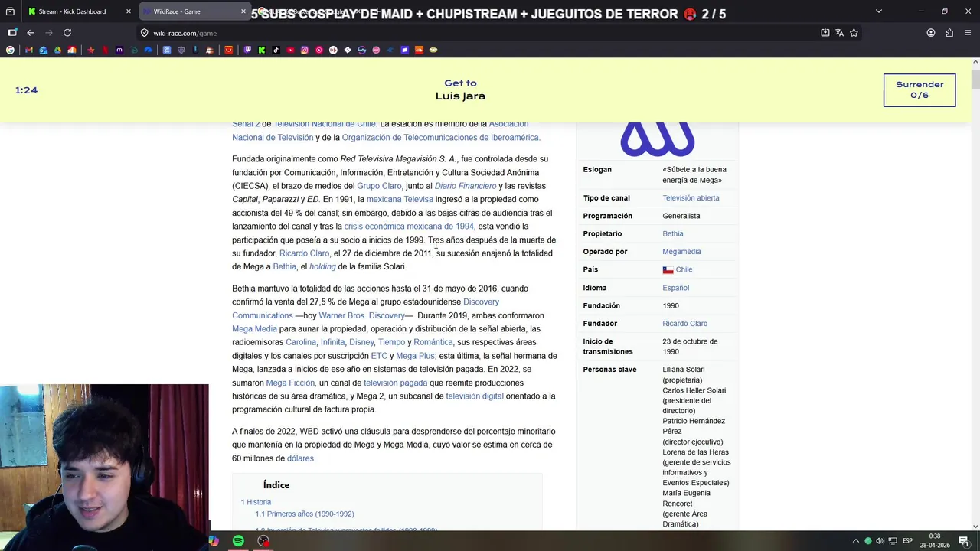Open the Español language link
Screen dimensions: 980x551
pyautogui.click(x=675, y=288)
